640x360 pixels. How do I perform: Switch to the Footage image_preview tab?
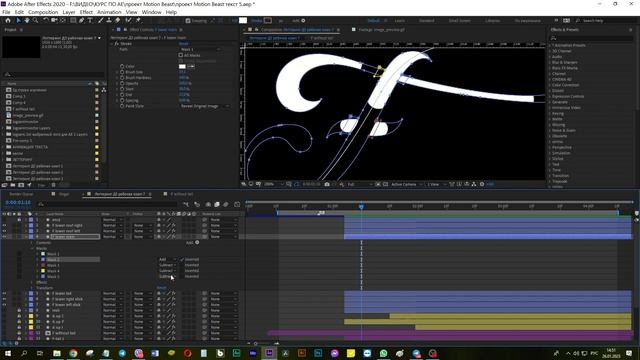(x=381, y=30)
